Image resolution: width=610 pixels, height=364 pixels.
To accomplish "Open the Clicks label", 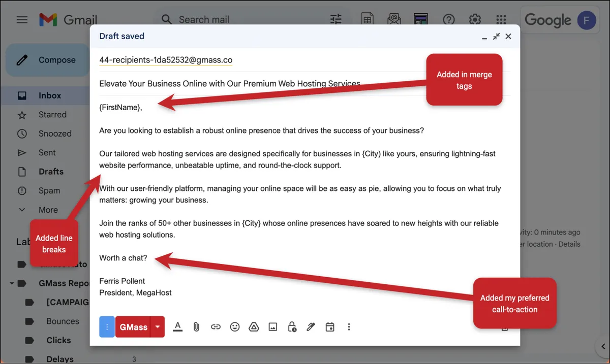I will pos(58,340).
